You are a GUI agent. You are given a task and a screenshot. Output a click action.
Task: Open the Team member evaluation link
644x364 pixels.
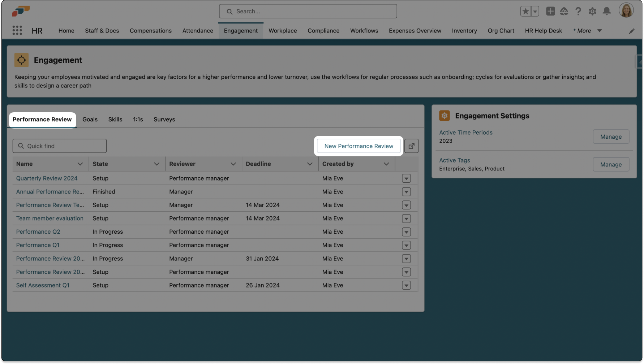click(x=50, y=218)
